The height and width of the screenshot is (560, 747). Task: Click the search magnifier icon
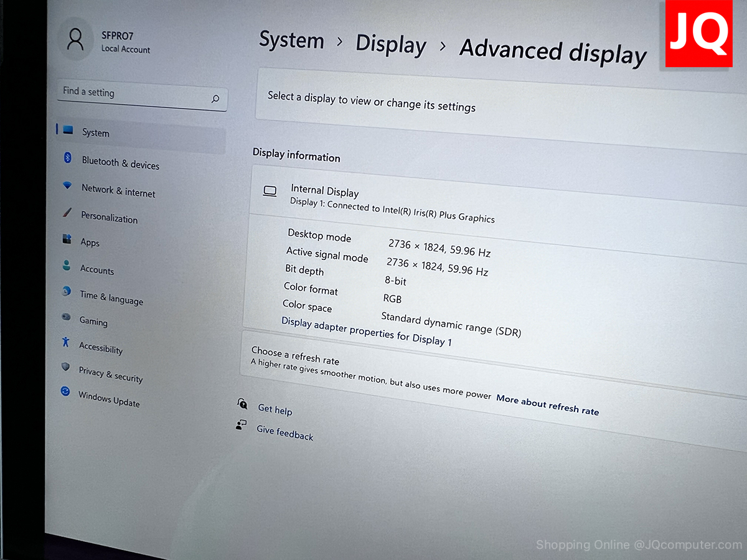(x=215, y=98)
